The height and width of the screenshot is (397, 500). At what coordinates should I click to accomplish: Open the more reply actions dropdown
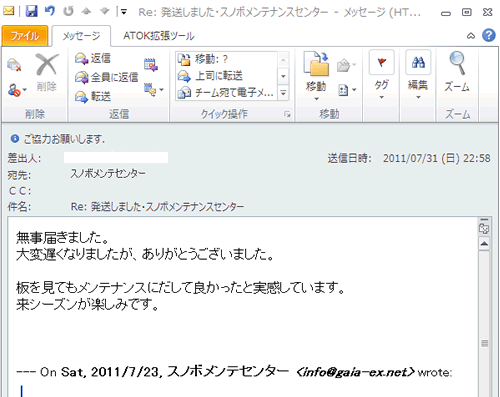(x=154, y=89)
